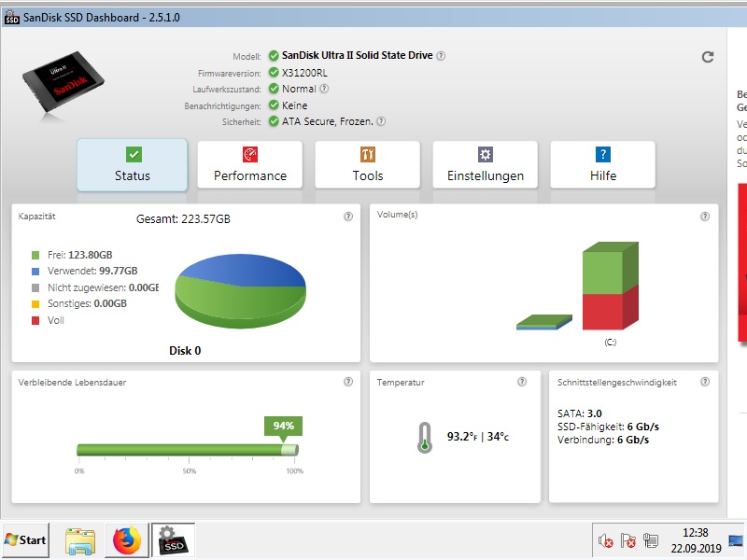Click the 94% life indicator label
747x560 pixels.
click(284, 426)
